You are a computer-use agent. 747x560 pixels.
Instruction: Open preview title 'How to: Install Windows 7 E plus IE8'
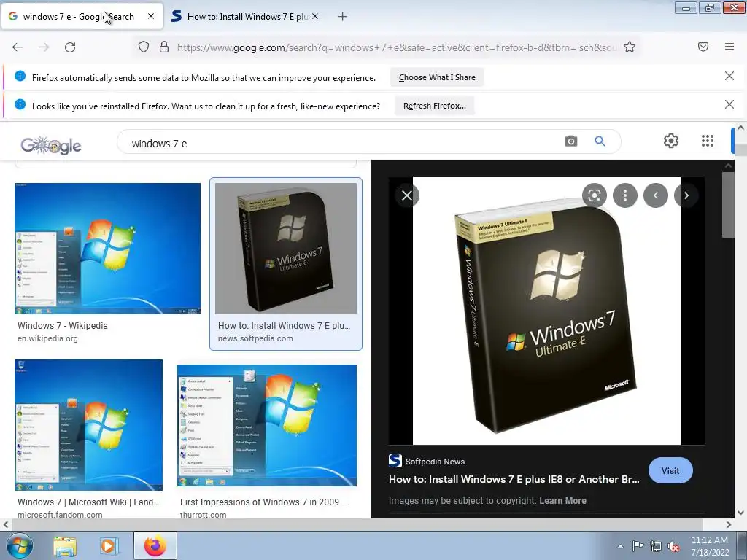pyautogui.click(x=514, y=479)
